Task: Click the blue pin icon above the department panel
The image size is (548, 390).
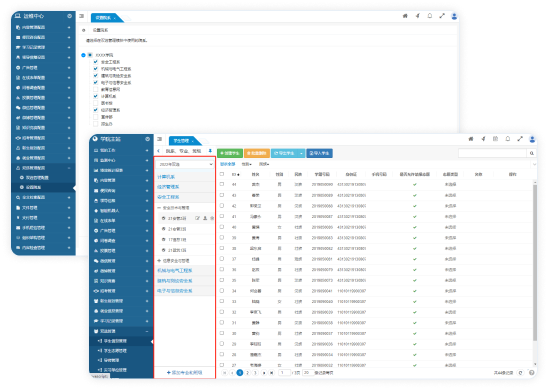Action: point(210,151)
